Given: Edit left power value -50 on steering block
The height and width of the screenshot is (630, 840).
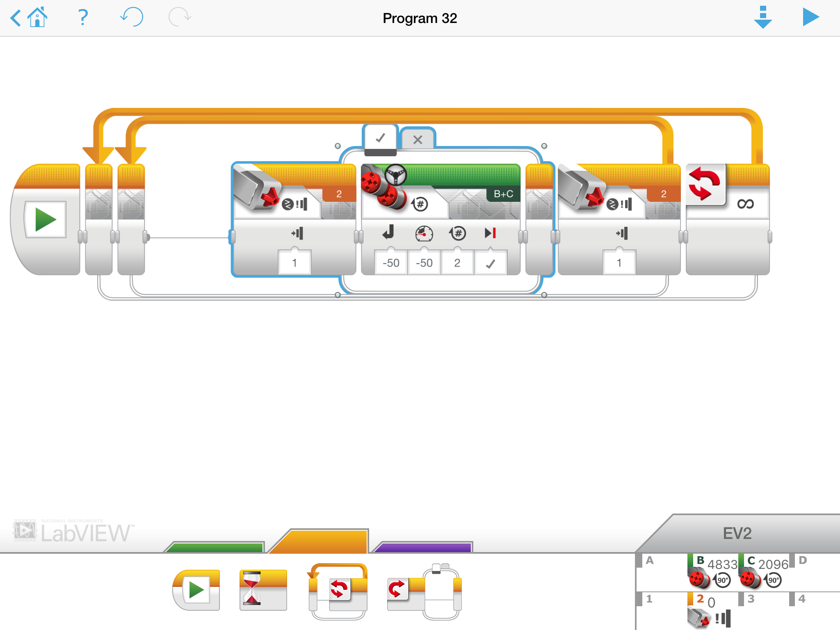Looking at the screenshot, I should (x=391, y=263).
